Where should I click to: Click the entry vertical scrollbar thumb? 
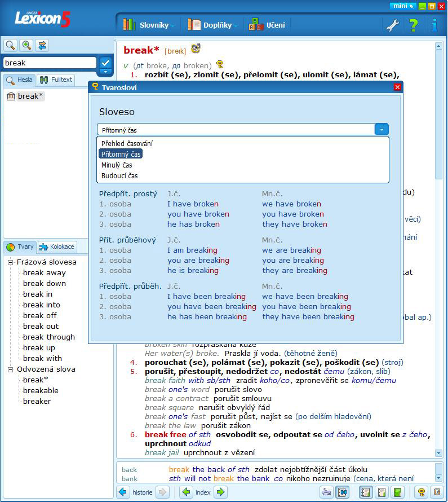click(439, 115)
